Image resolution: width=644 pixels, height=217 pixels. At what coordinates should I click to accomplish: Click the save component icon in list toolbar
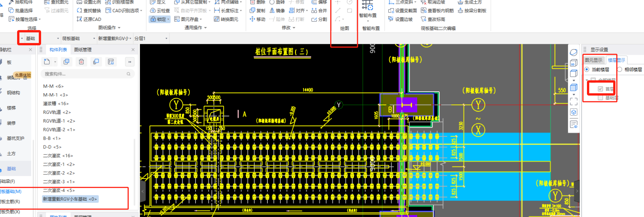(111, 62)
